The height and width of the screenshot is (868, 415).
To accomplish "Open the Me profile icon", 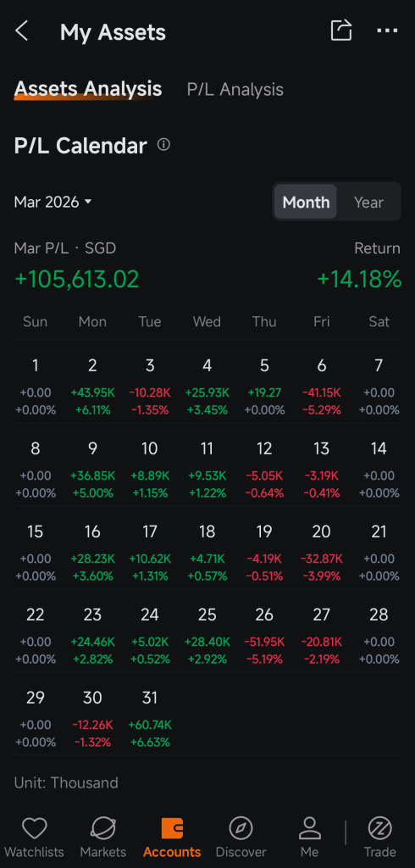I will 310,829.
